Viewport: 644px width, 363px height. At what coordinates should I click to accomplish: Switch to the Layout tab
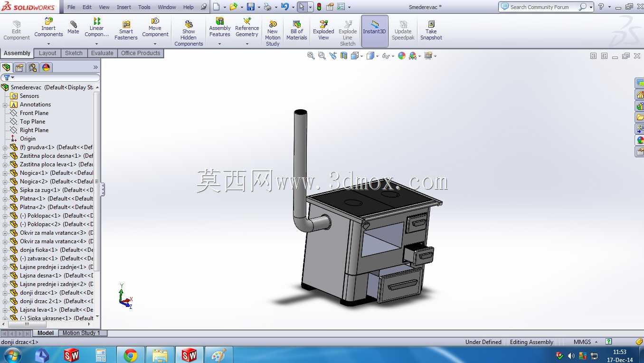point(47,53)
